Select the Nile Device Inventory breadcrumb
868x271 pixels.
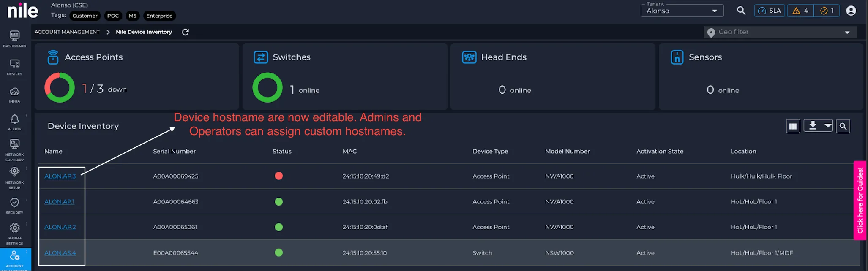(144, 32)
